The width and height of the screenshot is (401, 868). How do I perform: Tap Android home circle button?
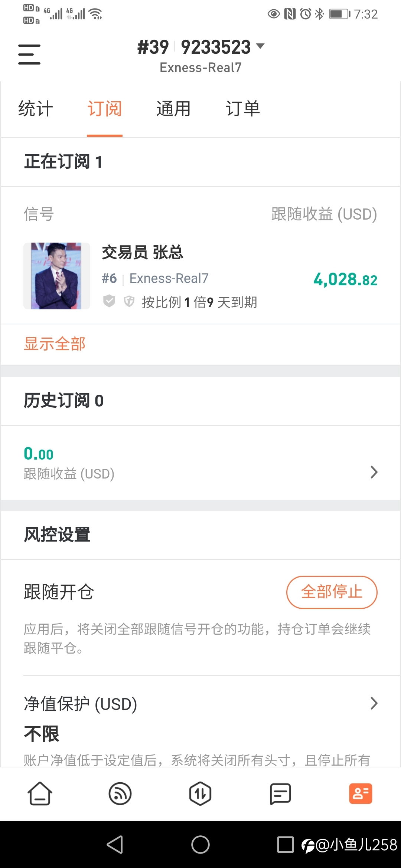(200, 845)
